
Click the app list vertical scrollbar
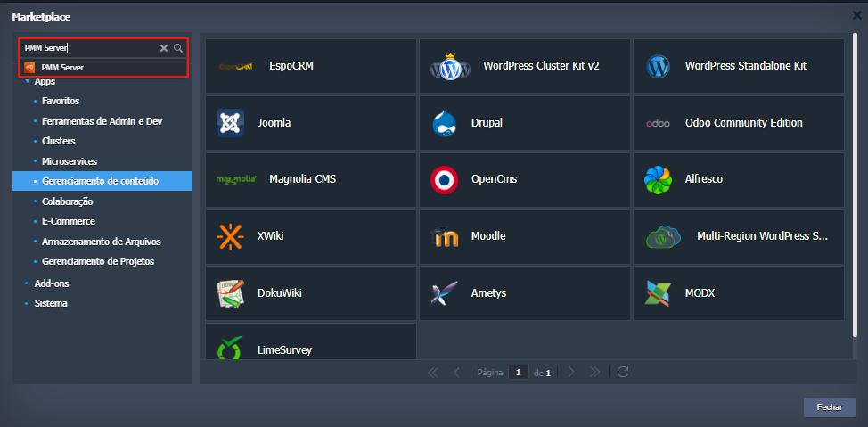[x=856, y=185]
